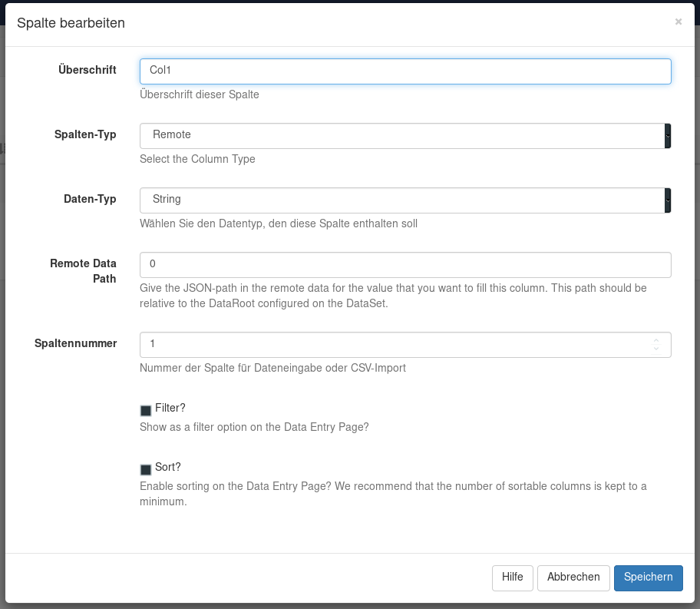Image resolution: width=700 pixels, height=609 pixels.
Task: Open the Daten-Typ dropdown showing String
Action: pos(405,200)
